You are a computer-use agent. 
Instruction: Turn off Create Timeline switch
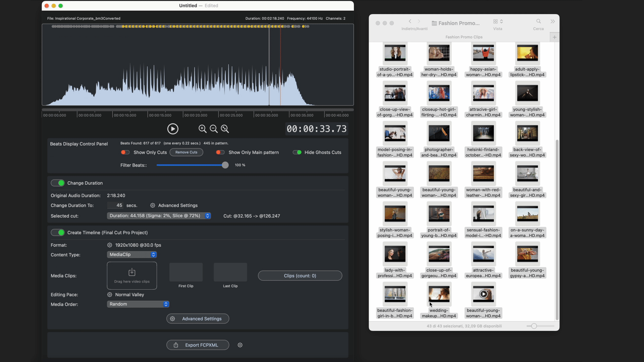58,233
